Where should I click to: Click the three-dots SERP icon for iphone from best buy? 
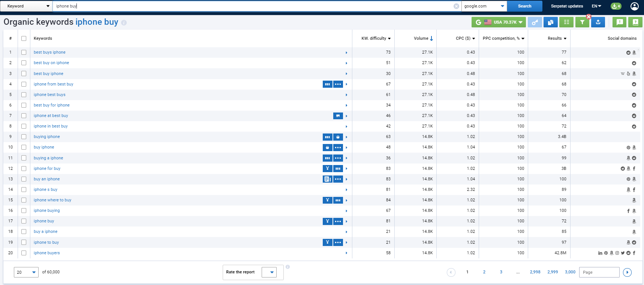(x=338, y=84)
